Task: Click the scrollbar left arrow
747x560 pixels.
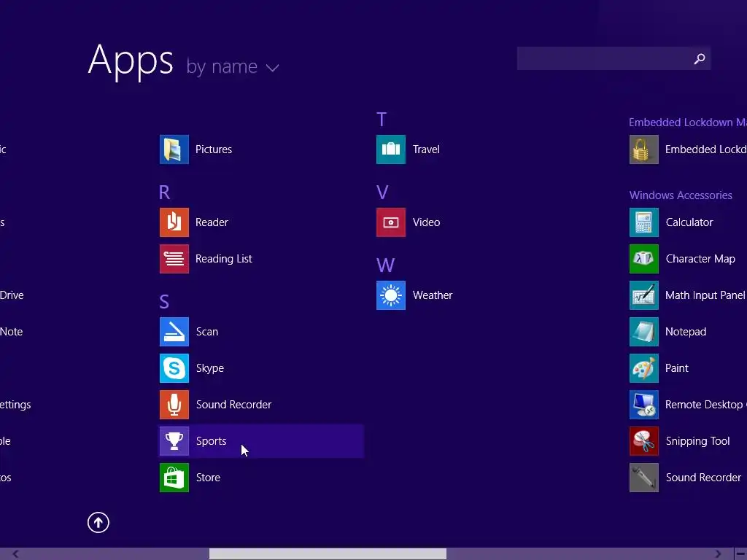Action: click(x=15, y=554)
